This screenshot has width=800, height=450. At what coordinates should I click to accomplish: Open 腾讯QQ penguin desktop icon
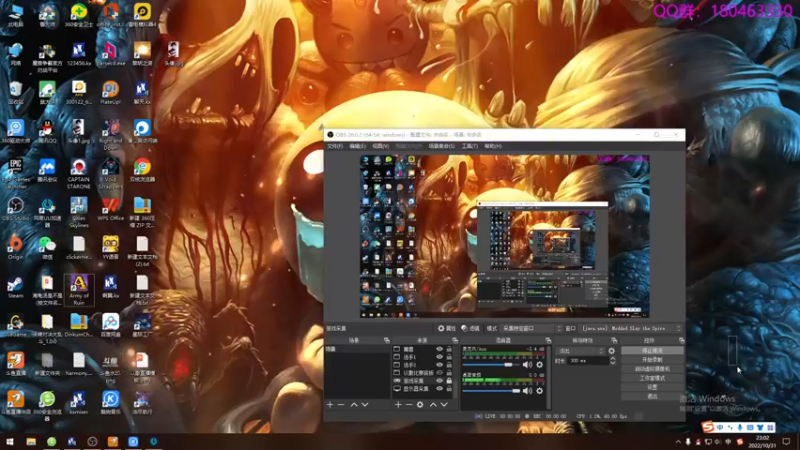tap(47, 132)
